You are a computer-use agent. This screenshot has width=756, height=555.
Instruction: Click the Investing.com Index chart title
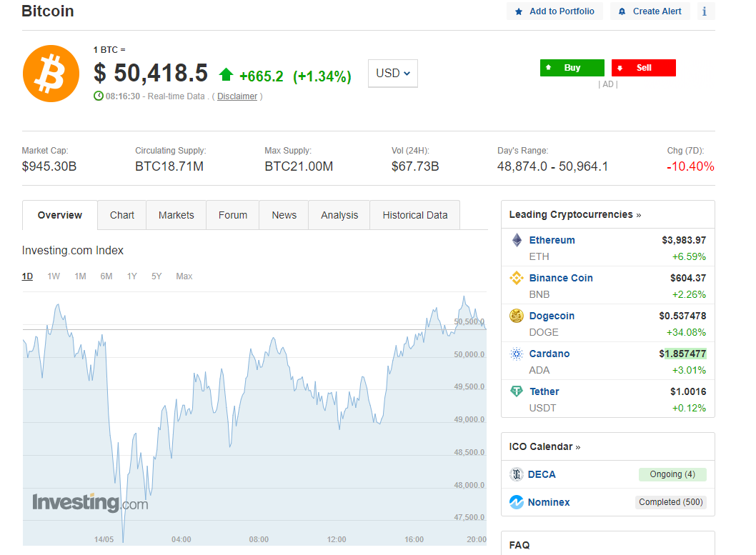(x=73, y=251)
